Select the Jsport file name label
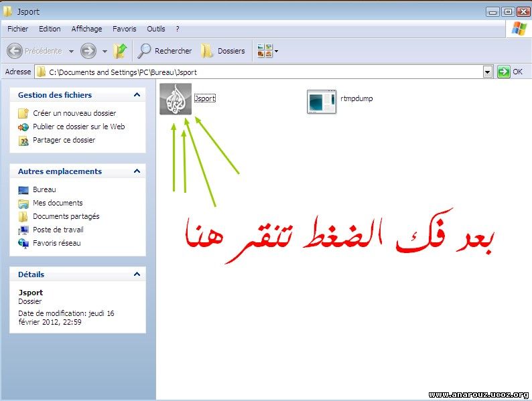Screen dimensions: 532x401 [x=204, y=98]
